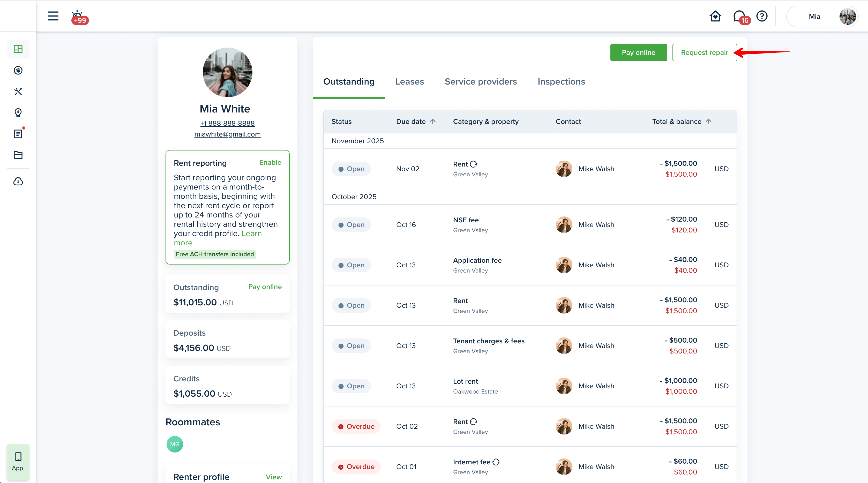
Task: Click the MG roommate avatar
Action: 175,444
